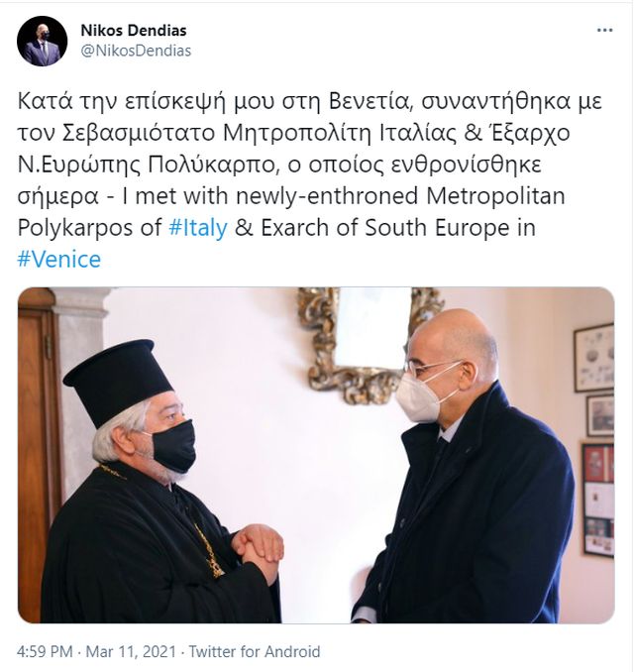
Task: Click the Twitter for Android source label
Action: point(255,651)
